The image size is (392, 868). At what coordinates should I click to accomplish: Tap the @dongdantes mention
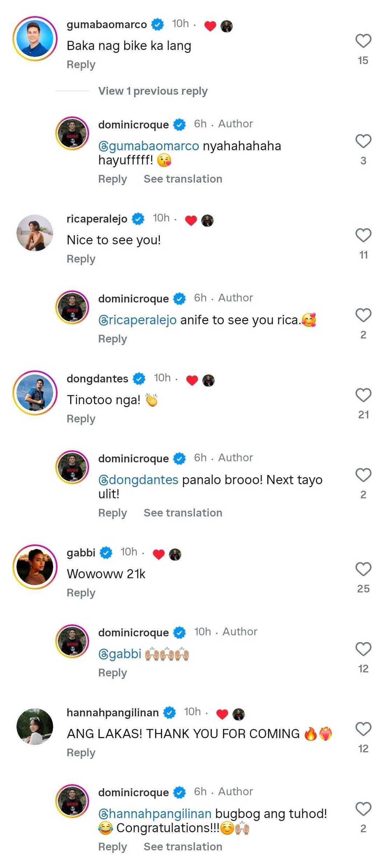coord(138,480)
